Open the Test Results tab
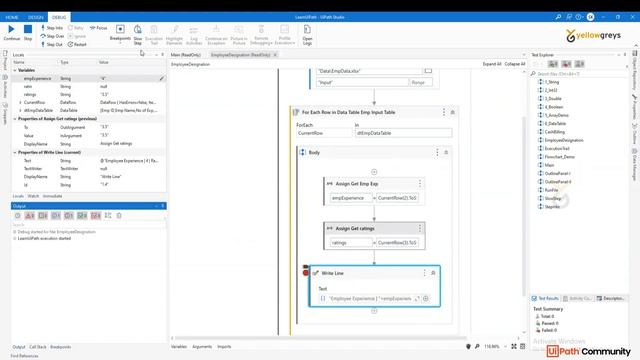This screenshot has width=640, height=360. [x=545, y=299]
